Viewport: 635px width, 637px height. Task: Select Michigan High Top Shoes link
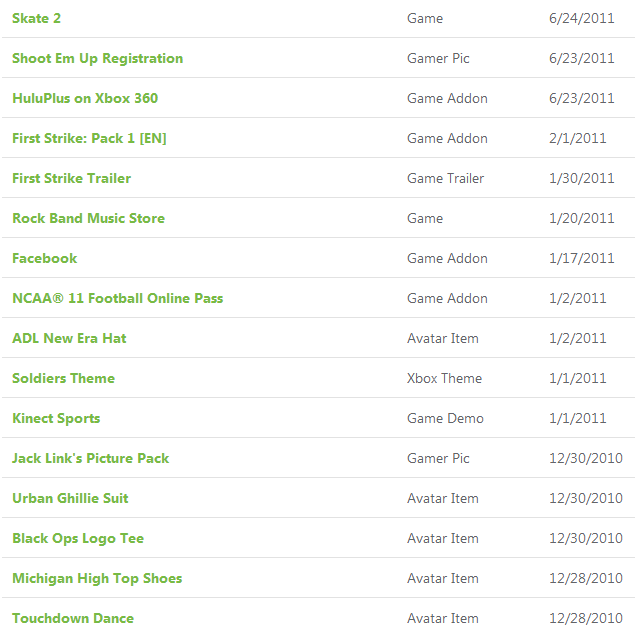[97, 578]
